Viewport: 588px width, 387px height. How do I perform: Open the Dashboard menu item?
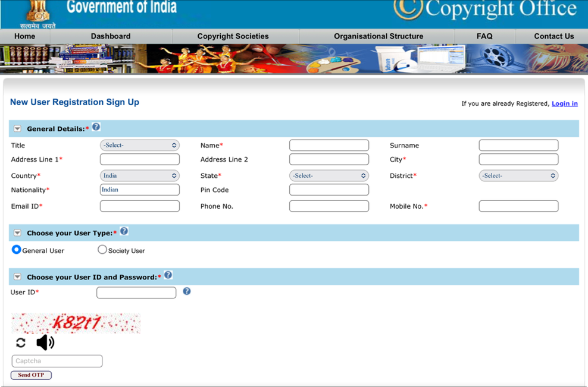pos(111,36)
